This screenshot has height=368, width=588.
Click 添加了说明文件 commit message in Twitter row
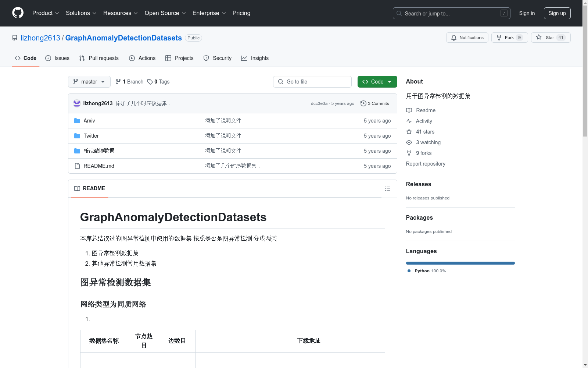(x=223, y=136)
